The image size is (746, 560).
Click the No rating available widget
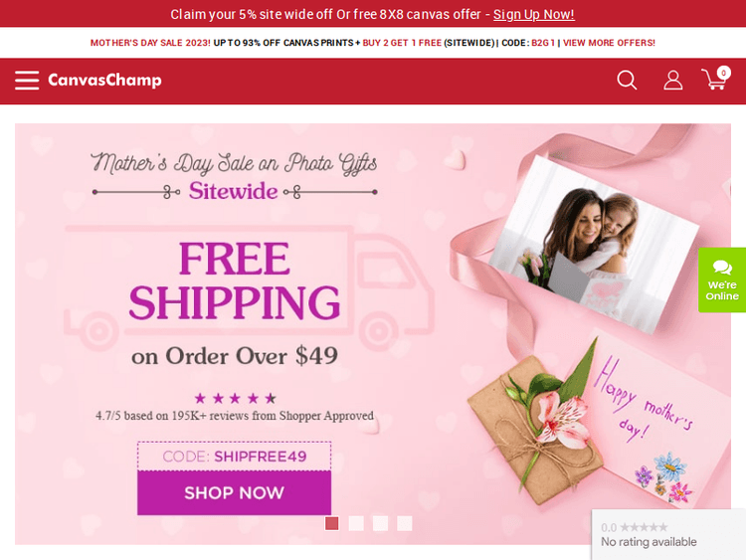click(x=668, y=534)
